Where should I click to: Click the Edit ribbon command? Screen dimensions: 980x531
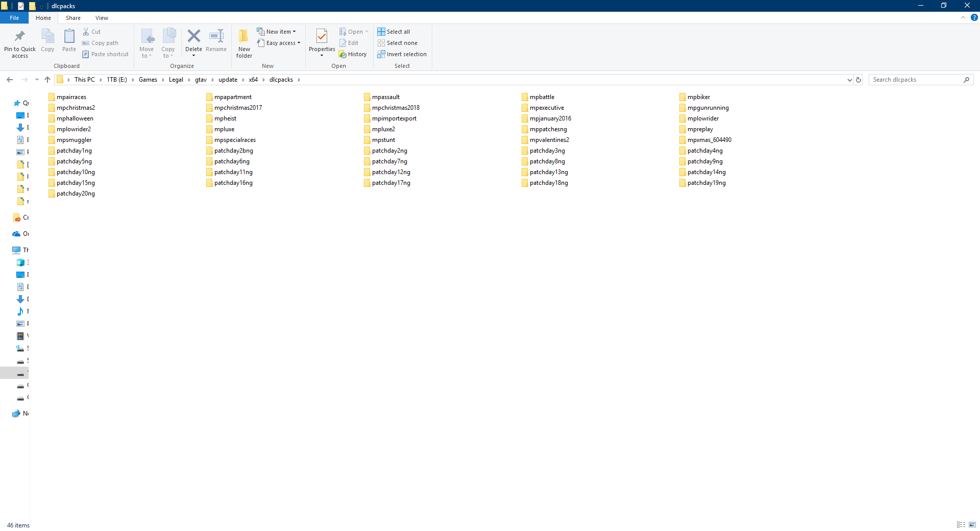(349, 43)
